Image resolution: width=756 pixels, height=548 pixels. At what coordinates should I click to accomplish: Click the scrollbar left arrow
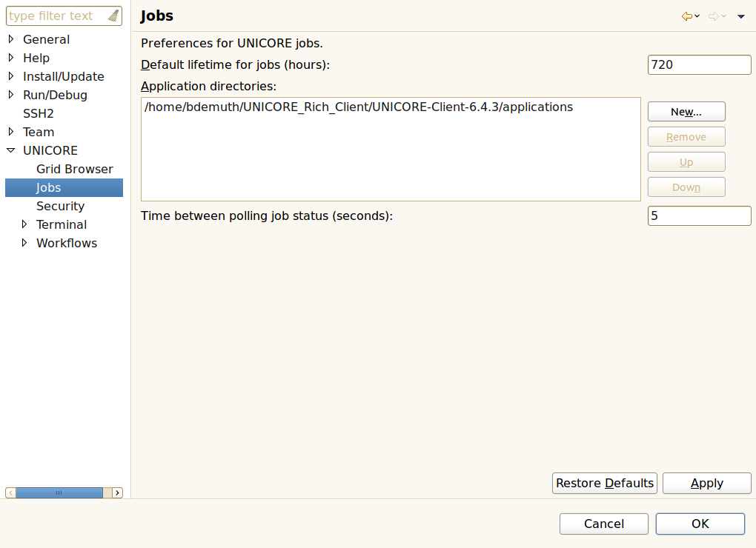(10, 492)
